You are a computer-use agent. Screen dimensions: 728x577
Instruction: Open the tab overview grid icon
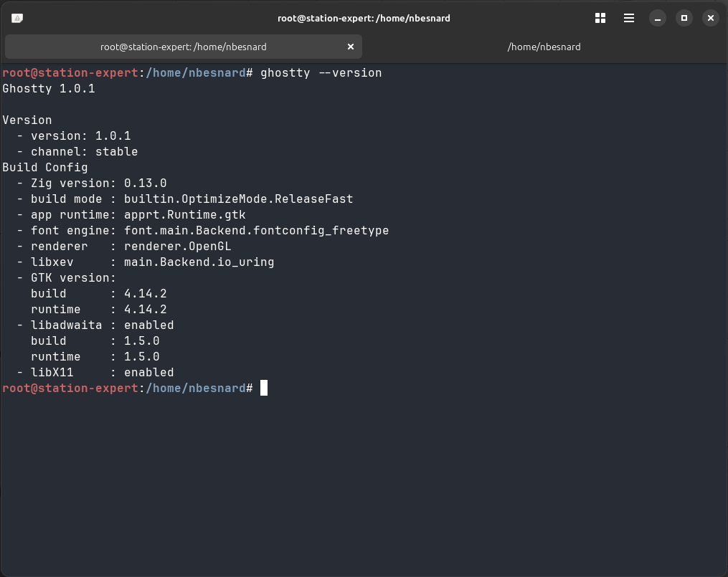coord(600,18)
